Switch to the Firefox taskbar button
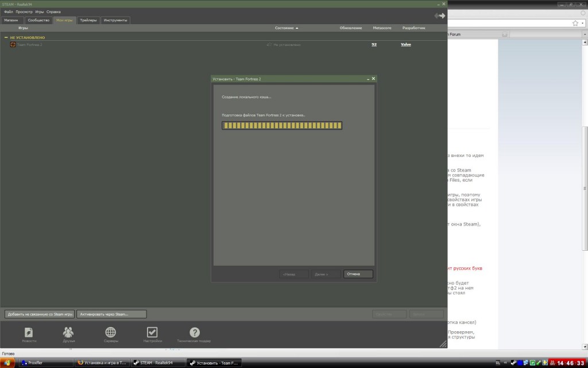588x368 pixels. tap(102, 363)
